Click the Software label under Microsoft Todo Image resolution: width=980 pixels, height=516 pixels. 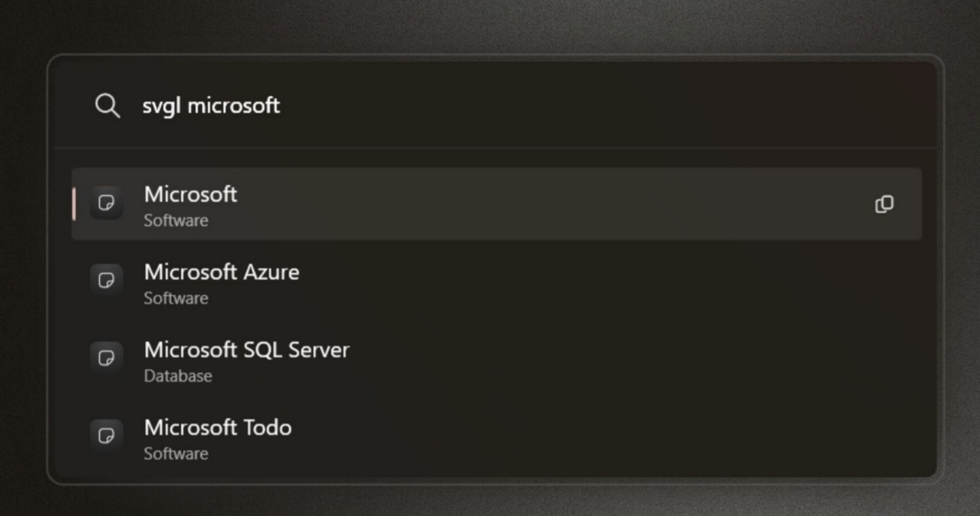(x=176, y=453)
